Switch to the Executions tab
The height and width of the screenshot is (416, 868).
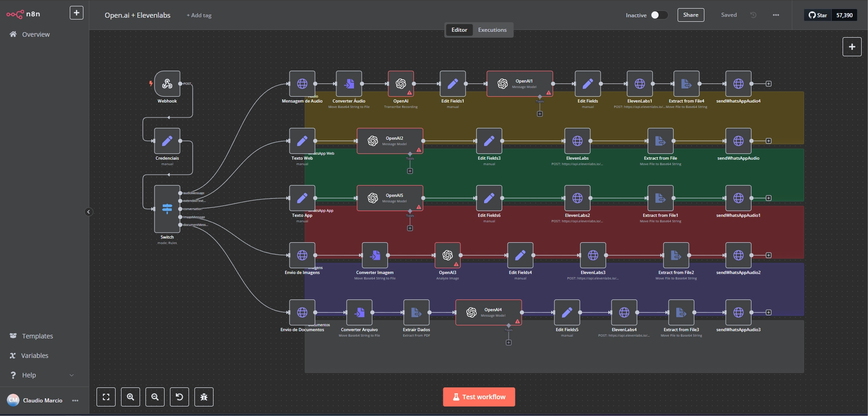pyautogui.click(x=492, y=30)
